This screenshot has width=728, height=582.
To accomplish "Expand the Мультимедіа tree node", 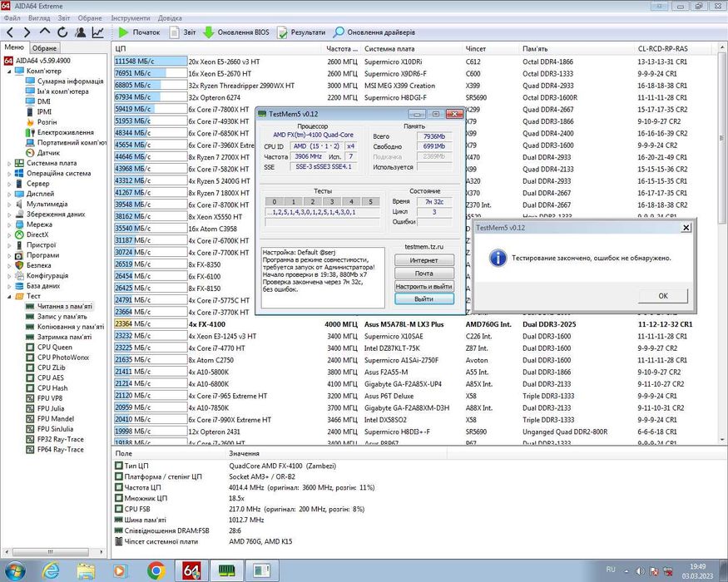I will pos(8,204).
